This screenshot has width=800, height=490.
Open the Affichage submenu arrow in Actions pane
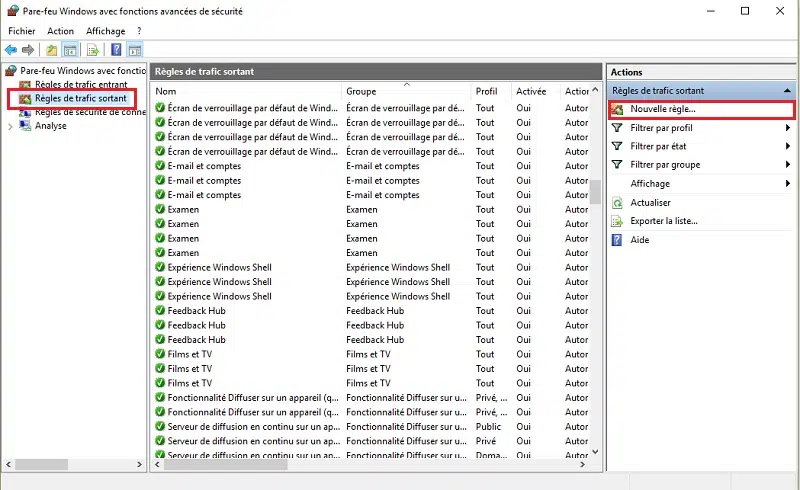(788, 184)
